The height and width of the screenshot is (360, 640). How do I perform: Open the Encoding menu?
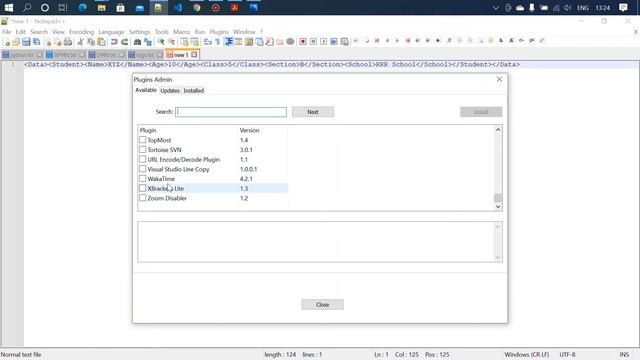coord(81,32)
